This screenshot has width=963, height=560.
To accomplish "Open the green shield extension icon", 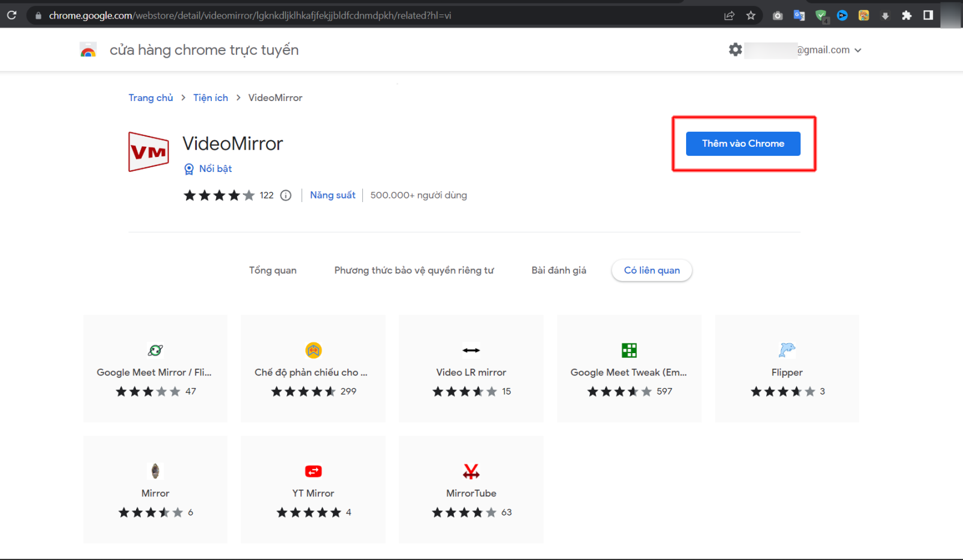I will (x=821, y=16).
